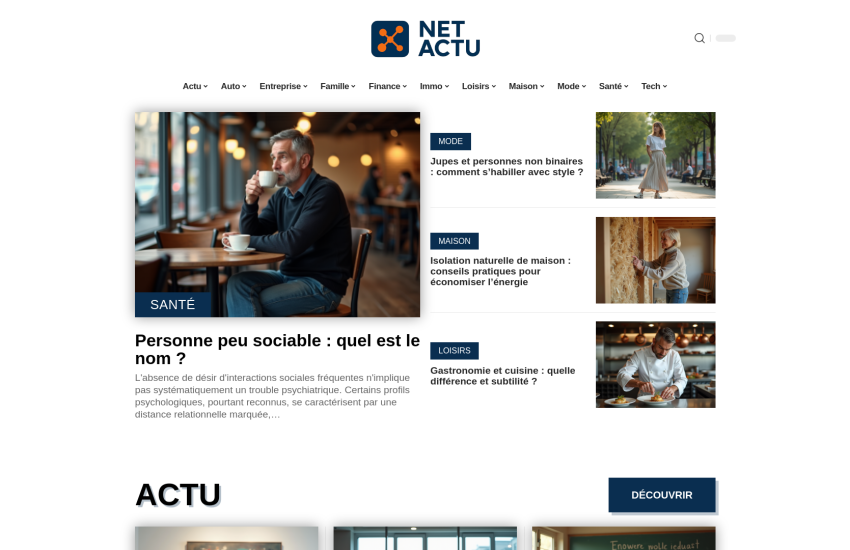Click the search magnifier icon
The width and height of the screenshot is (850, 550).
(699, 38)
